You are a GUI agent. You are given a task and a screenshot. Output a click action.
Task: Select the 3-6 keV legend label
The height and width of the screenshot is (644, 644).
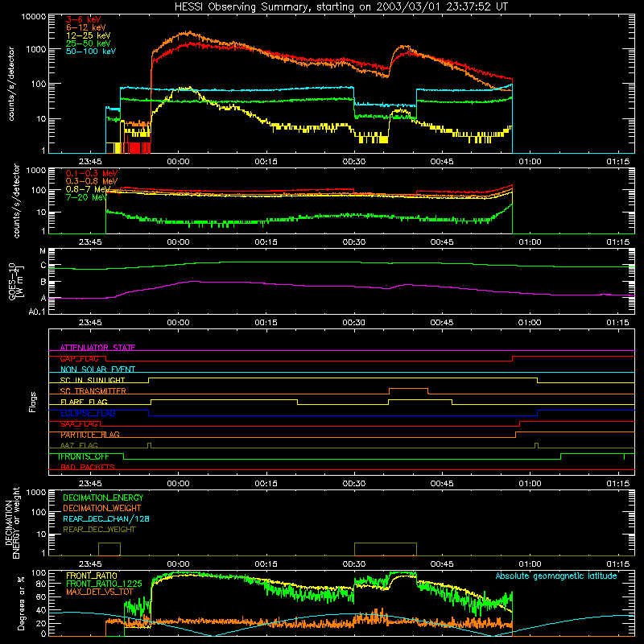(83, 19)
